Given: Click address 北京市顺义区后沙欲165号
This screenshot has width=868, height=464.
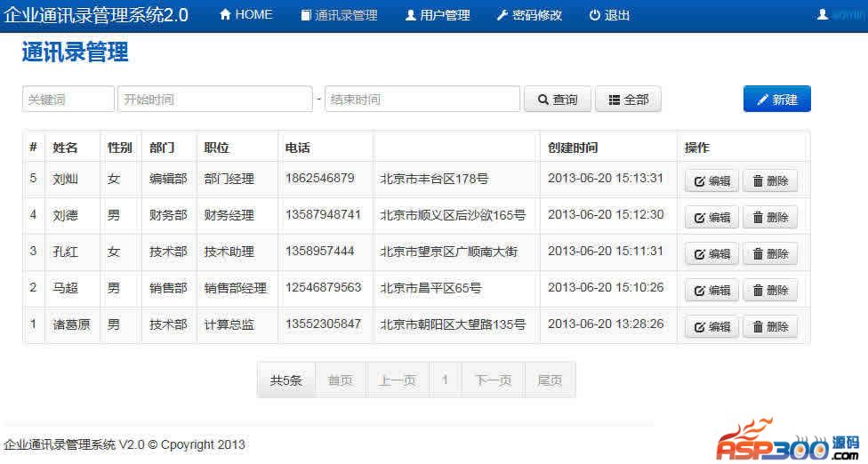Looking at the screenshot, I should 453,215.
